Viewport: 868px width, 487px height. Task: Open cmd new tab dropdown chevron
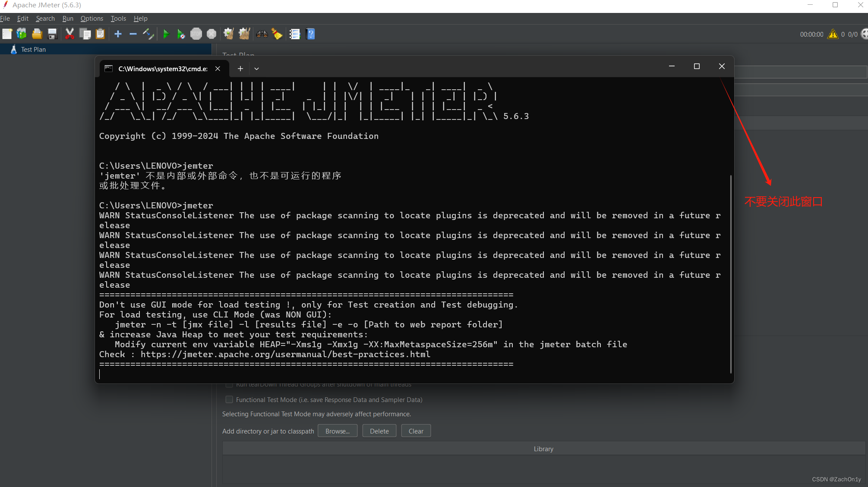[256, 69]
